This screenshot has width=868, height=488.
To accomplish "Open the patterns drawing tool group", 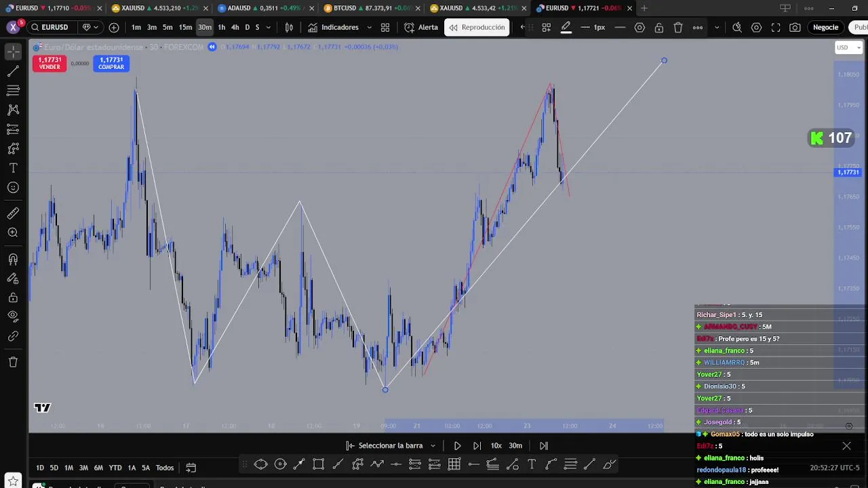I will tap(13, 110).
